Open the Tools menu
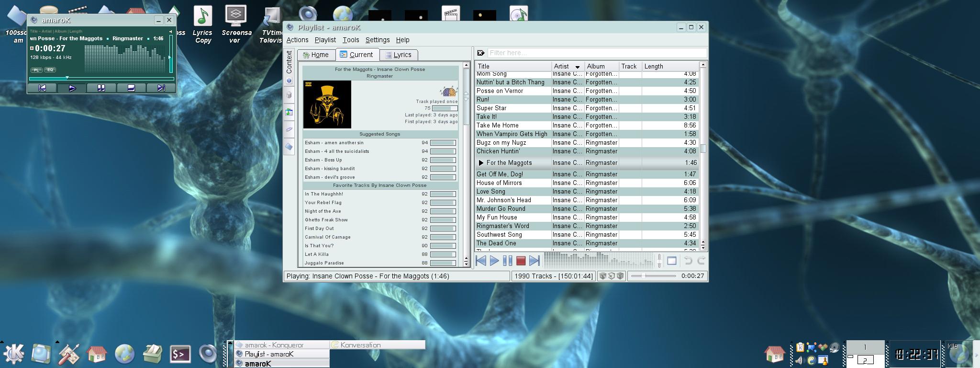The width and height of the screenshot is (980, 368). click(351, 40)
